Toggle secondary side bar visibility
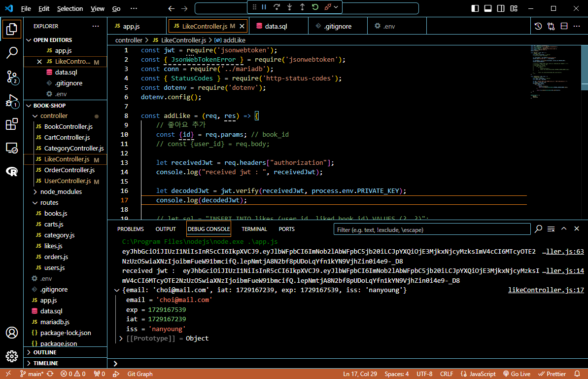588x379 pixels. click(501, 8)
